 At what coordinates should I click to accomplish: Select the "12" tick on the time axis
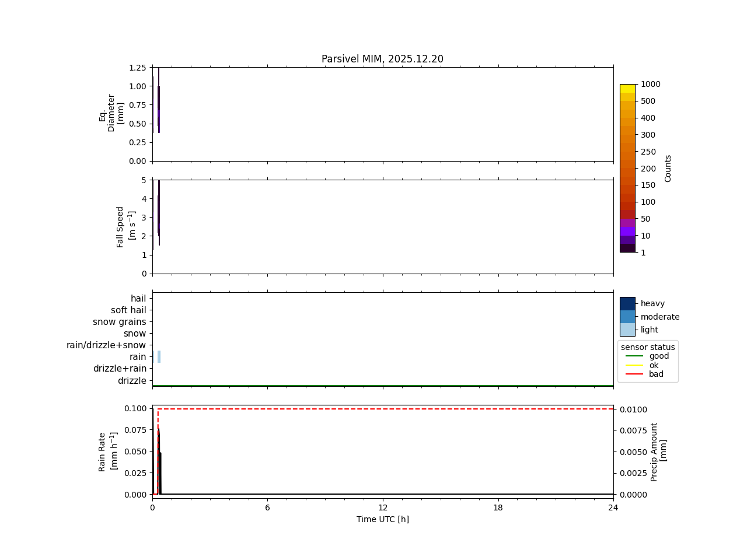pyautogui.click(x=383, y=508)
